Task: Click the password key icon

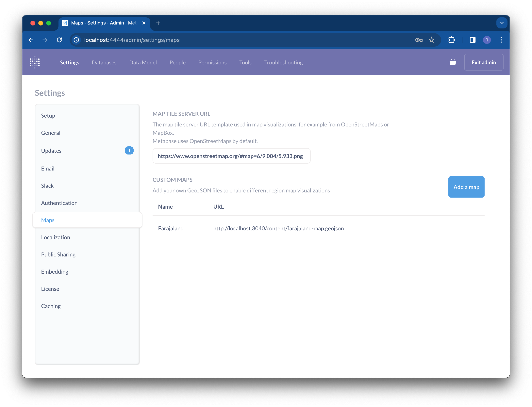Action: coord(419,40)
